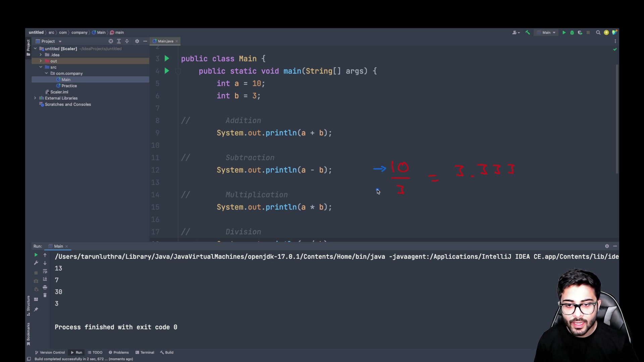
Task: Open the editor tabs three-dot menu
Action: [x=615, y=41]
